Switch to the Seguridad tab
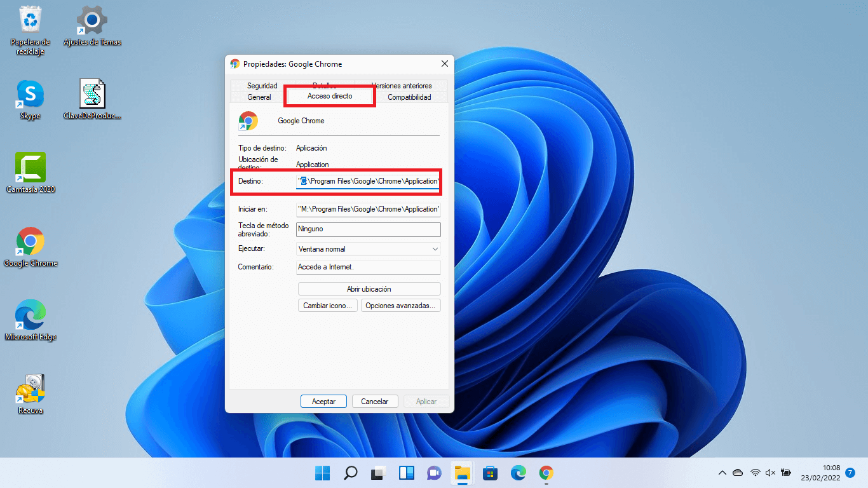This screenshot has height=488, width=868. pyautogui.click(x=262, y=86)
